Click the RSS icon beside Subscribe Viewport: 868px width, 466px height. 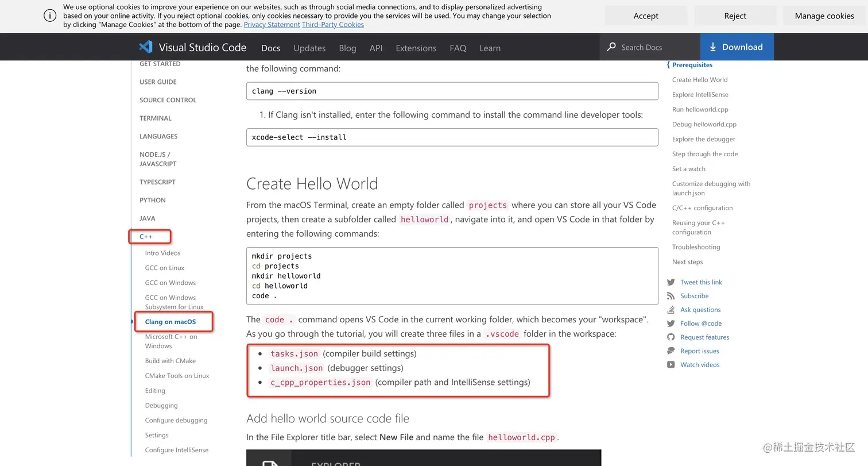click(x=671, y=296)
